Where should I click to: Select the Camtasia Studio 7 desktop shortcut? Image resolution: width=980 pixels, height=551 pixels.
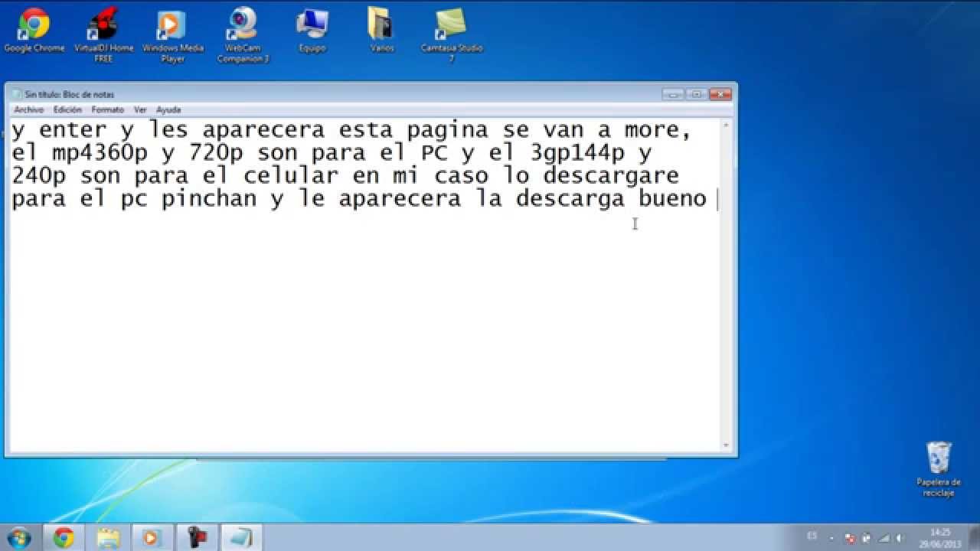pyautogui.click(x=452, y=34)
